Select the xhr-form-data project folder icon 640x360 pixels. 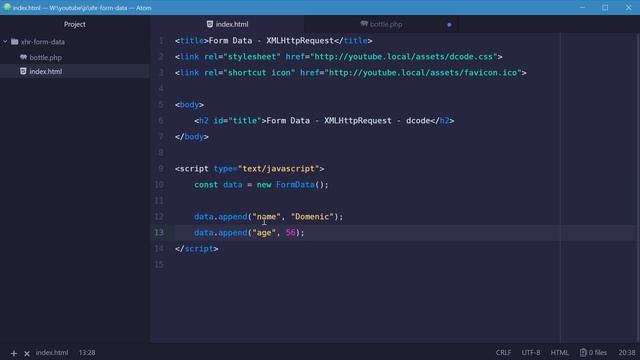[15, 42]
